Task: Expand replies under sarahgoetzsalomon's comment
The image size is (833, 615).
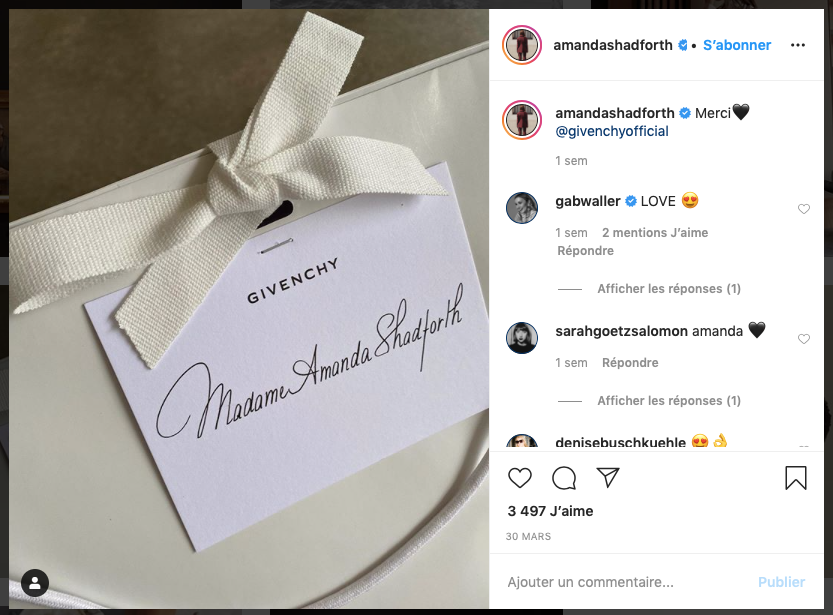Action: coord(668,400)
